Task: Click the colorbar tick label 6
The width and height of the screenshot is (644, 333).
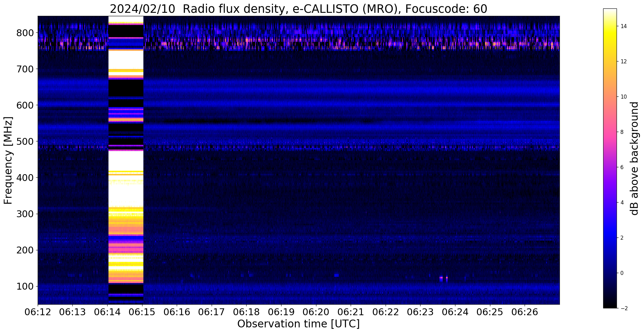Action: (x=622, y=167)
